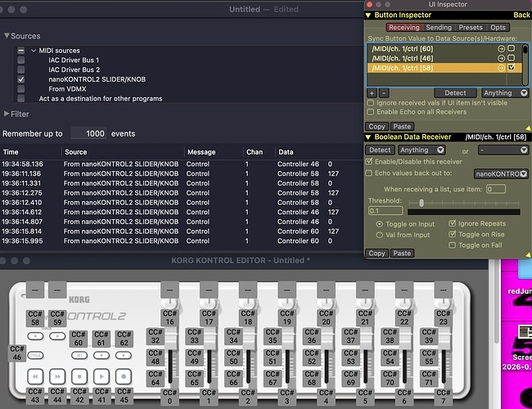
Task: Select Val from Input radio button
Action: [379, 235]
